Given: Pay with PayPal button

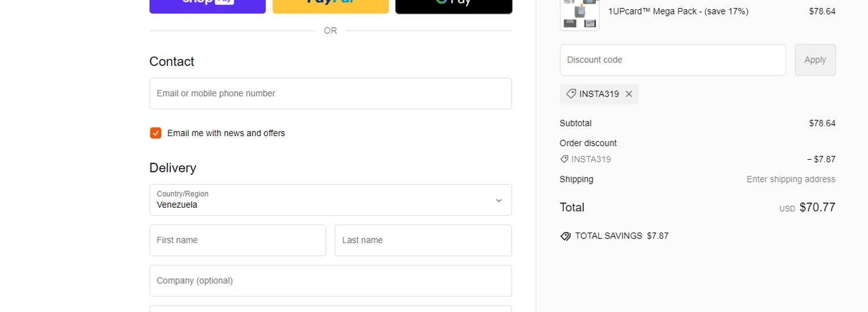Looking at the screenshot, I should click(330, 6).
